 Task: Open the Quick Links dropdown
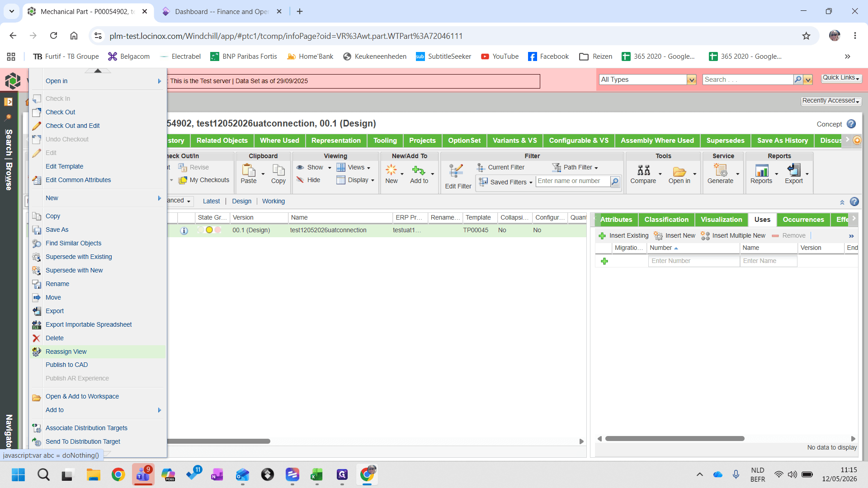pyautogui.click(x=841, y=78)
